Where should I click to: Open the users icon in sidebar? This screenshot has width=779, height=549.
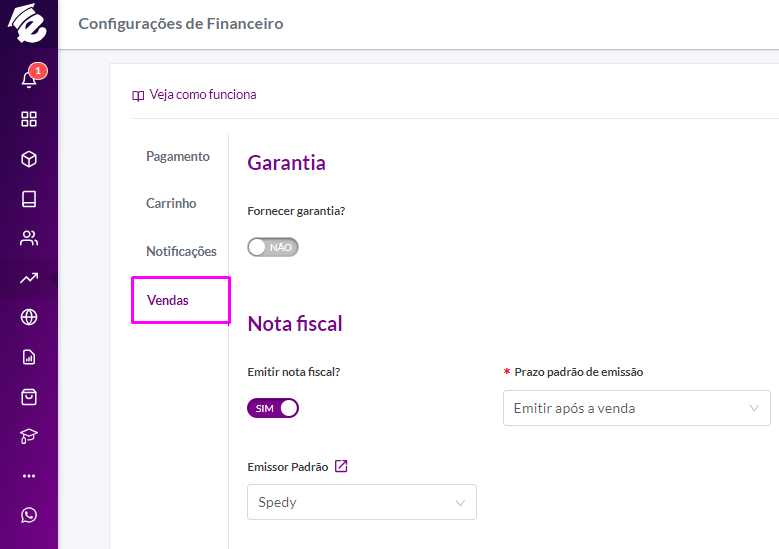point(29,238)
